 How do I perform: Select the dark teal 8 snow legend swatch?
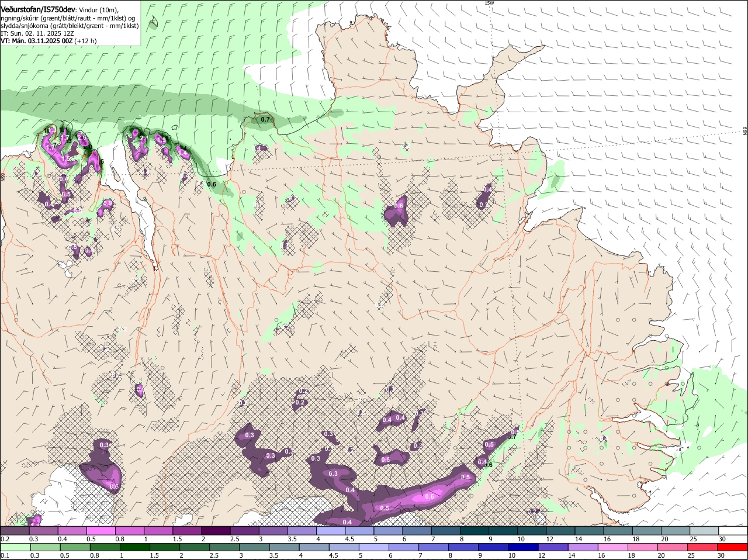[474, 531]
